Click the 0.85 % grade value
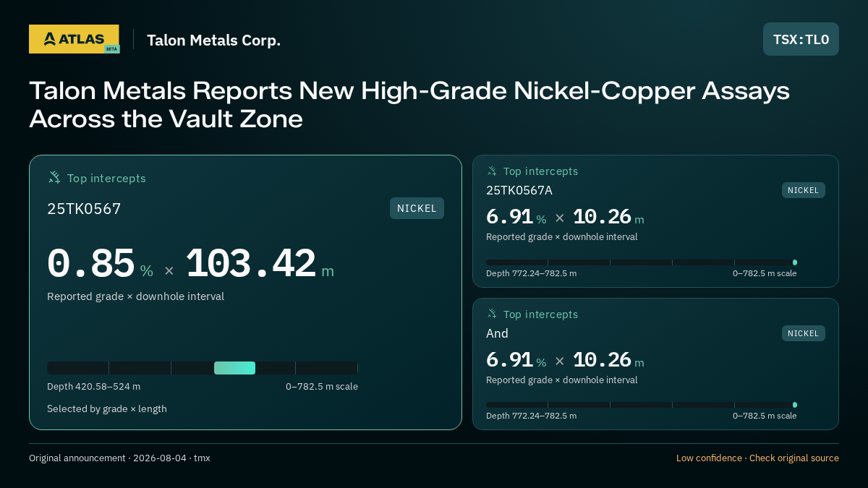Screen dimensions: 868x488 pos(100,264)
